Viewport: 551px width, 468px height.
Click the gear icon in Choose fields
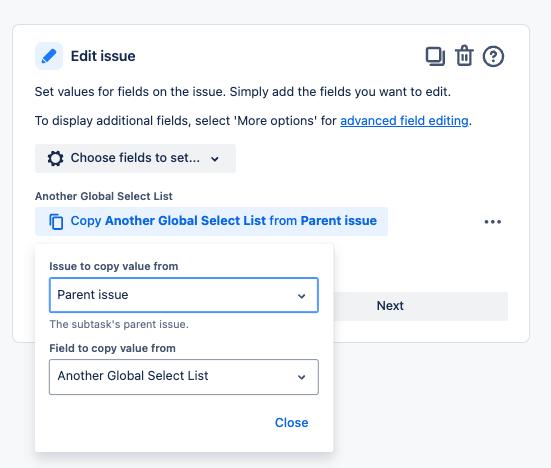point(56,158)
